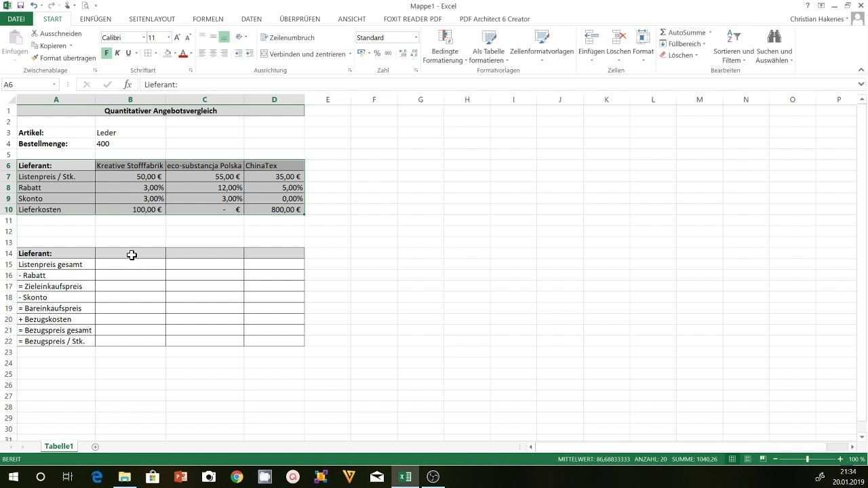Switch to the FORMELN ribbon tab

click(208, 19)
